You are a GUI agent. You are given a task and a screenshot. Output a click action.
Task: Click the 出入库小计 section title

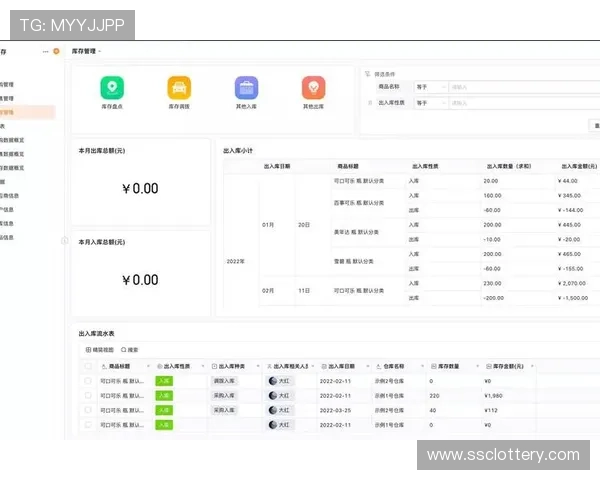(x=238, y=150)
